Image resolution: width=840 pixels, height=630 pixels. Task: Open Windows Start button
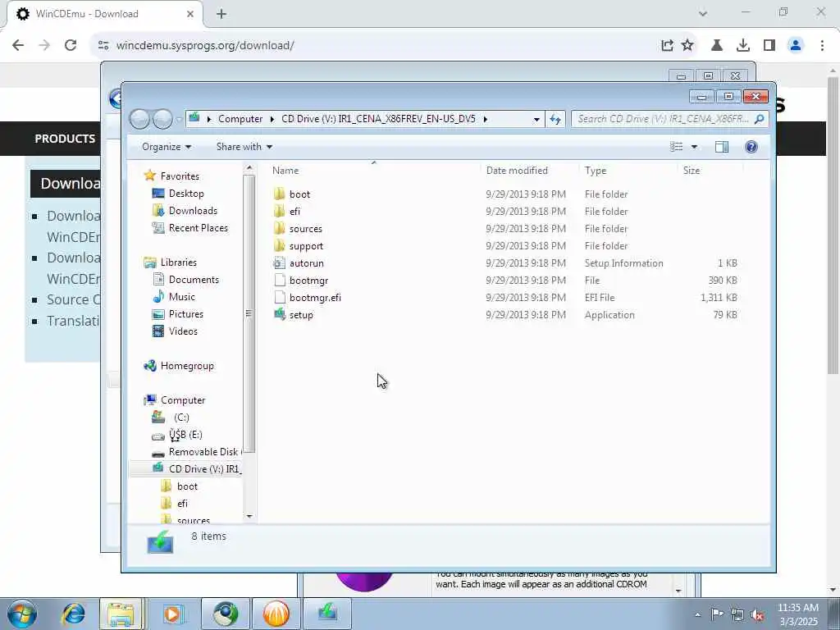22,614
